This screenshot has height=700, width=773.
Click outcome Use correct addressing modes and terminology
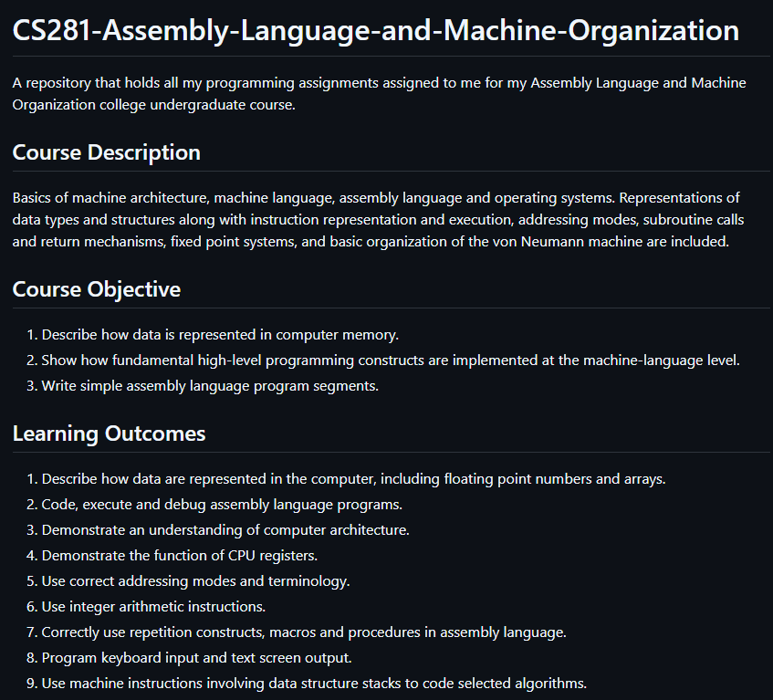(x=195, y=581)
